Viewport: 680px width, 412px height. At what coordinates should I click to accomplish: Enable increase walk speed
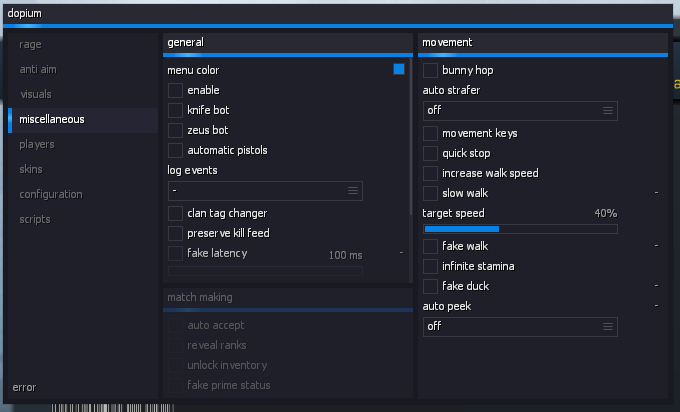click(430, 173)
